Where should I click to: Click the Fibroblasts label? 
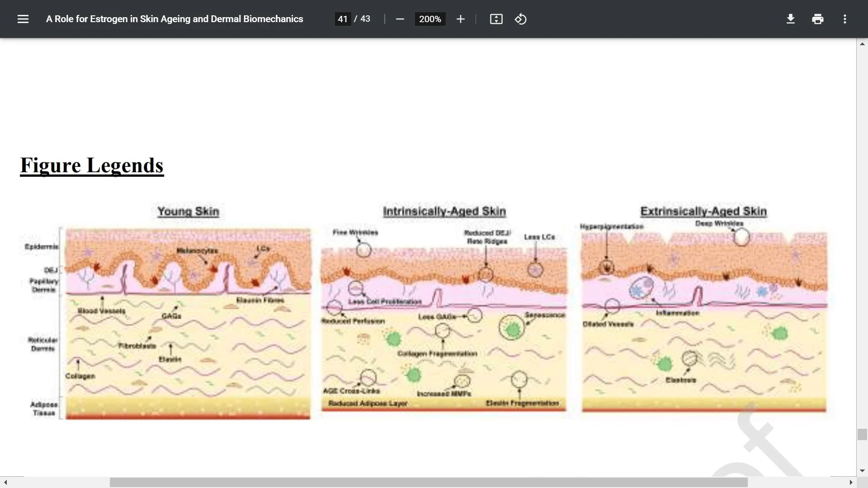(137, 346)
